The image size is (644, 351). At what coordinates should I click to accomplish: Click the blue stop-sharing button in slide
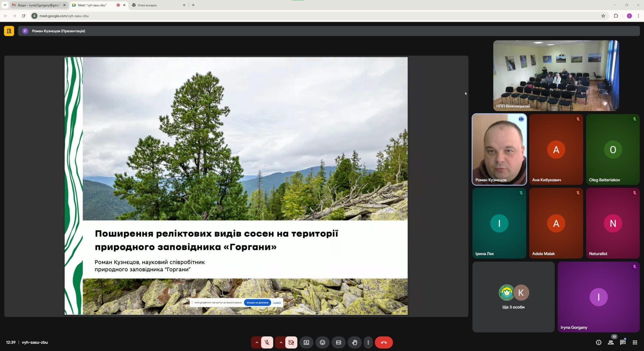[257, 302]
